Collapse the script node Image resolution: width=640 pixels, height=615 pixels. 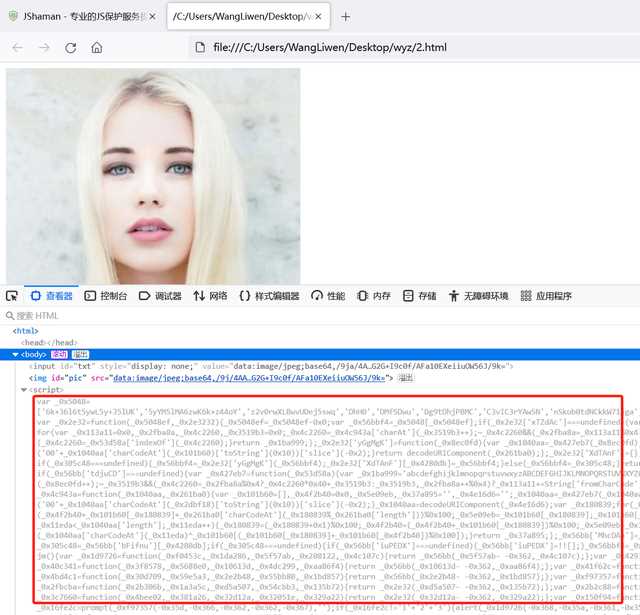24,390
